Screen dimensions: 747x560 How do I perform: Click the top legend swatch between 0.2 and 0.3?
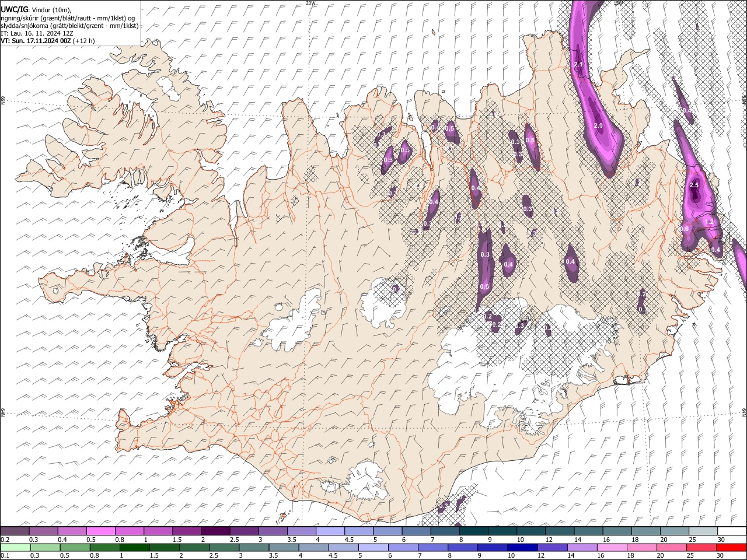(15, 531)
